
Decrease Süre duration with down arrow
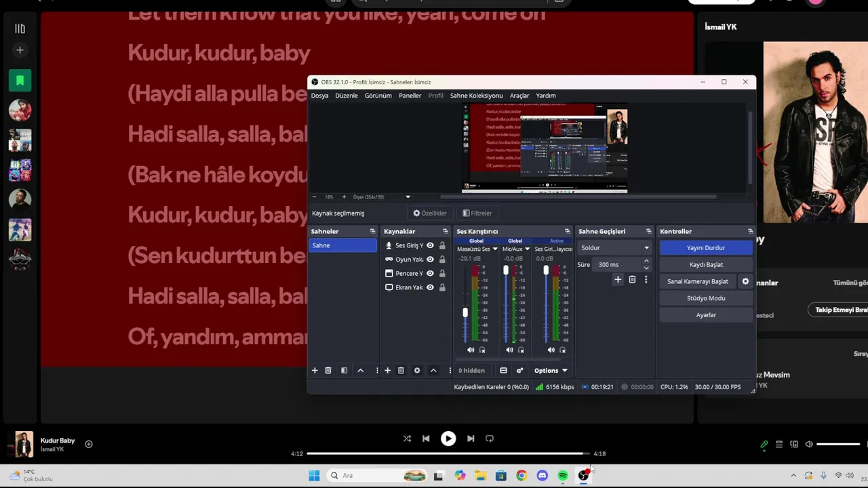[x=646, y=268]
